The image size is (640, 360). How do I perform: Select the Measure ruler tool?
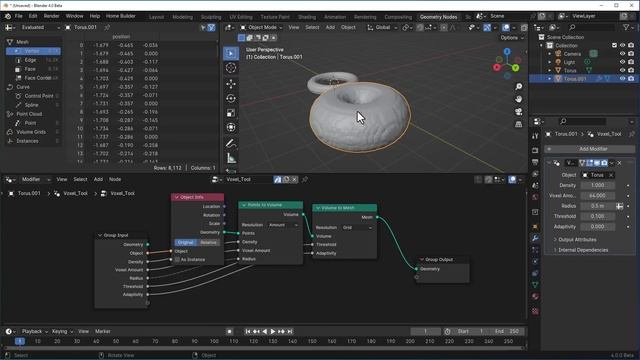pos(231,158)
